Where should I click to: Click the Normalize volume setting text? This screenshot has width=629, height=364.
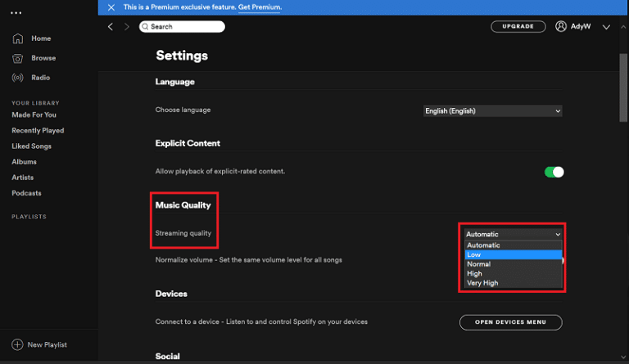click(249, 260)
